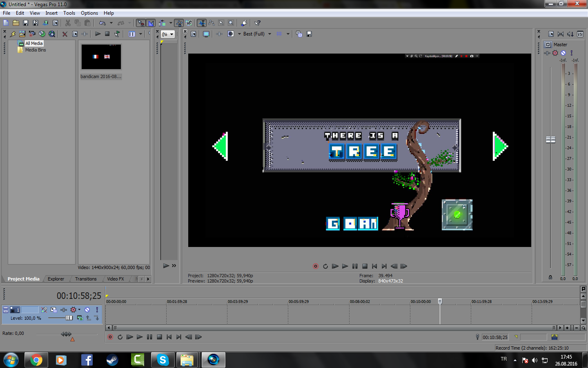Copy snapshot to clipboard icon in preview

point(299,34)
